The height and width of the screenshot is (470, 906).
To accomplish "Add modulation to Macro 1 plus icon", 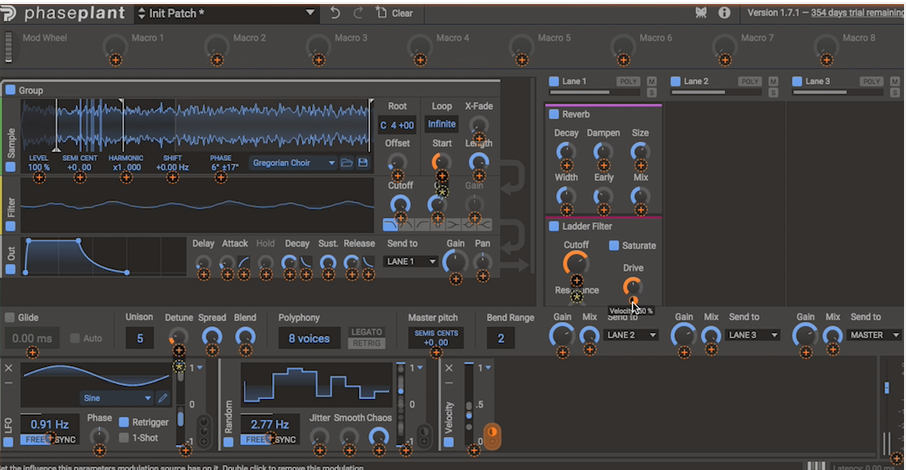I will [x=116, y=60].
